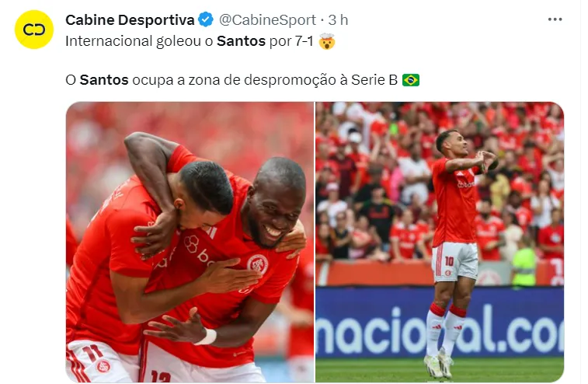Click the text 'Internacional goleou'
588x384 pixels.
pos(133,41)
